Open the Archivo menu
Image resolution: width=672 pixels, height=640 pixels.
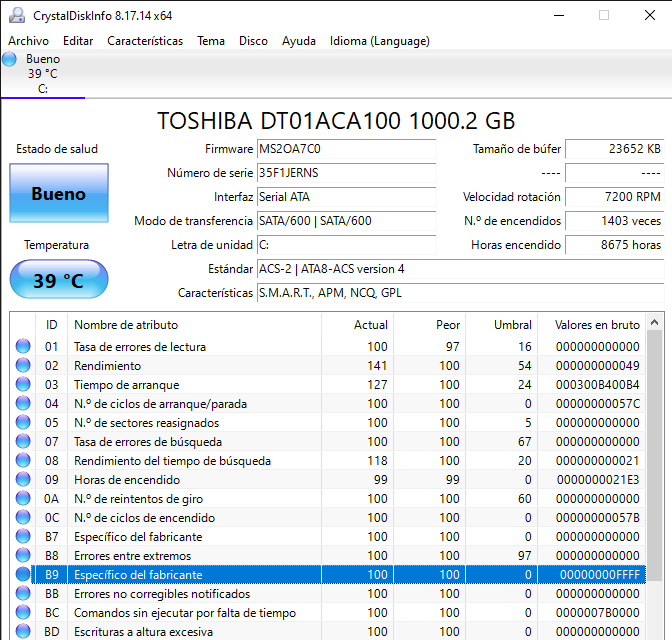tap(28, 41)
